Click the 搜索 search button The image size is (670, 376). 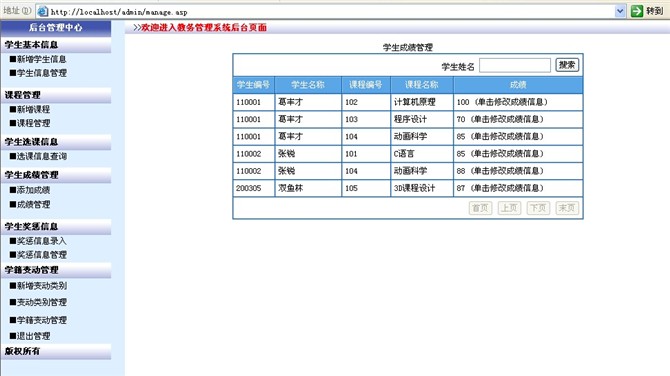click(567, 65)
